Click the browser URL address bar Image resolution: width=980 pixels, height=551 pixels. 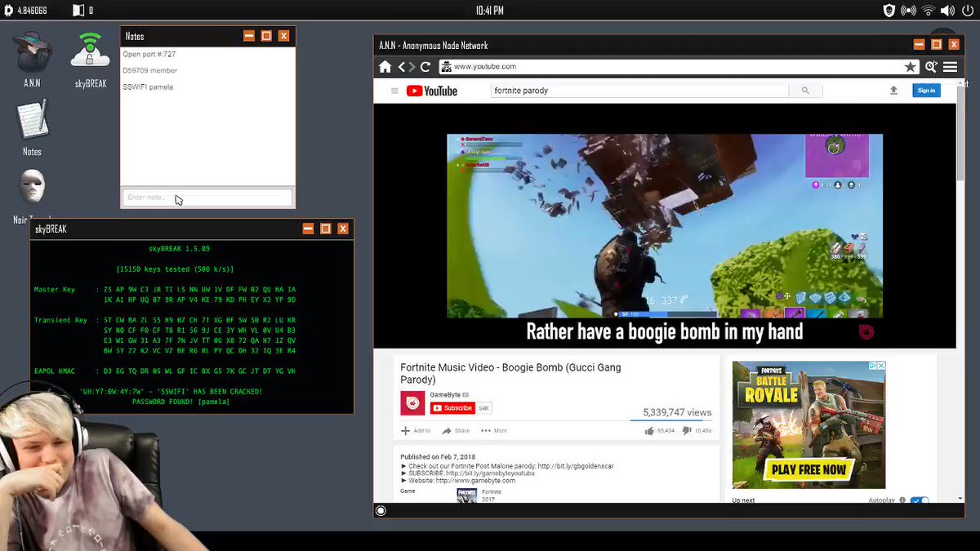click(x=678, y=67)
